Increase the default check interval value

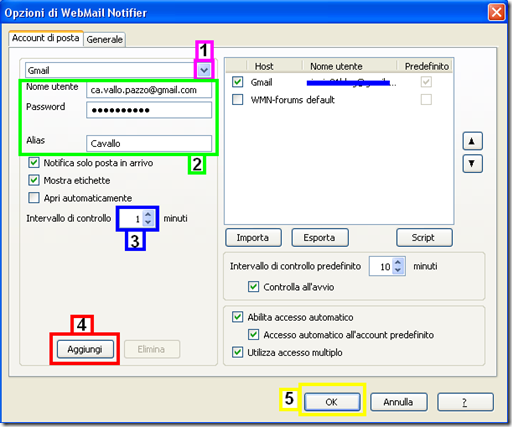tap(398, 262)
